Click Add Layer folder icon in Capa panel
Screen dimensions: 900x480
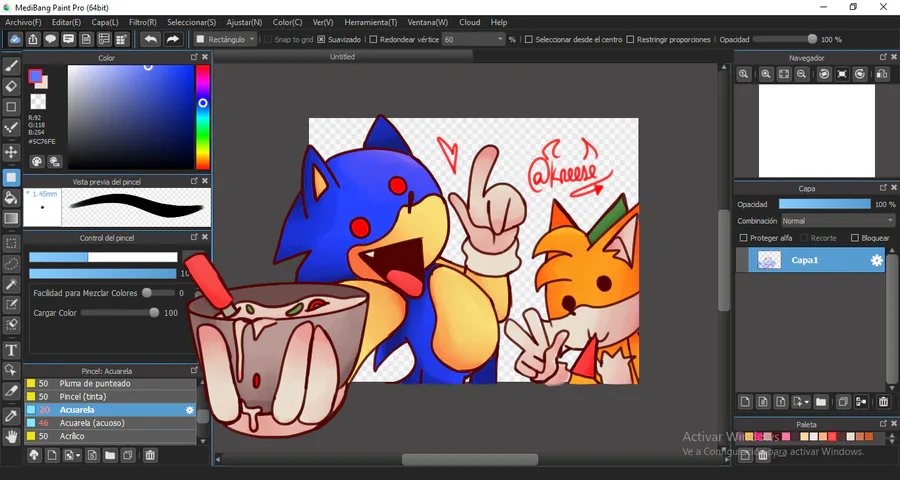click(821, 402)
